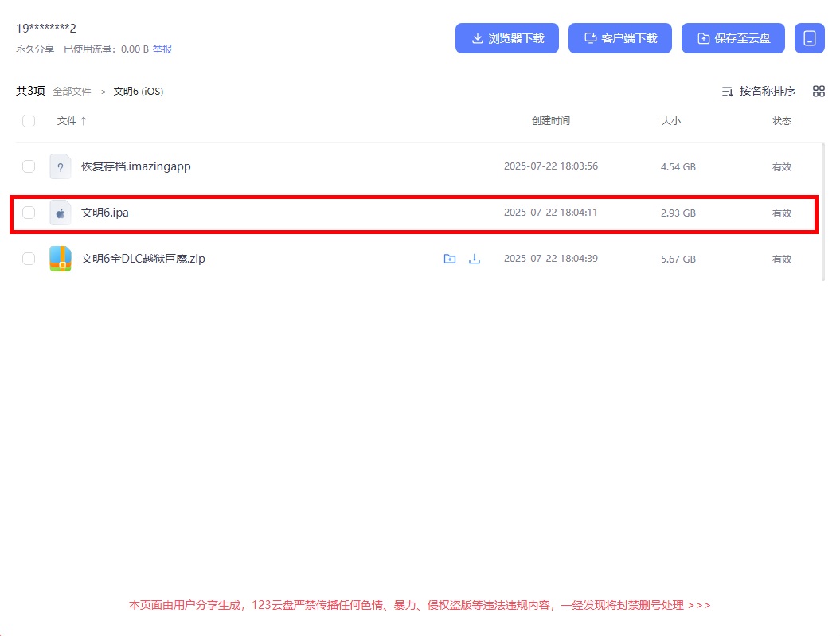The image size is (840, 636).
Task: Click the 文明6 (iOS) breadcrumb item
Action: tap(139, 92)
